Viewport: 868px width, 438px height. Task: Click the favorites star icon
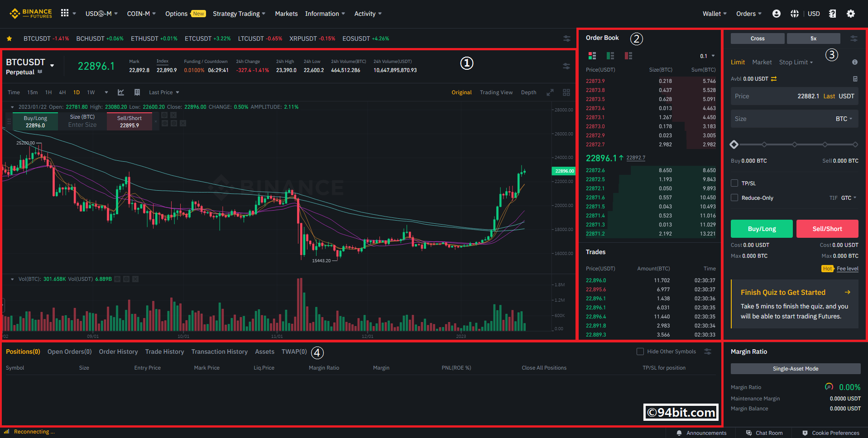(9, 39)
